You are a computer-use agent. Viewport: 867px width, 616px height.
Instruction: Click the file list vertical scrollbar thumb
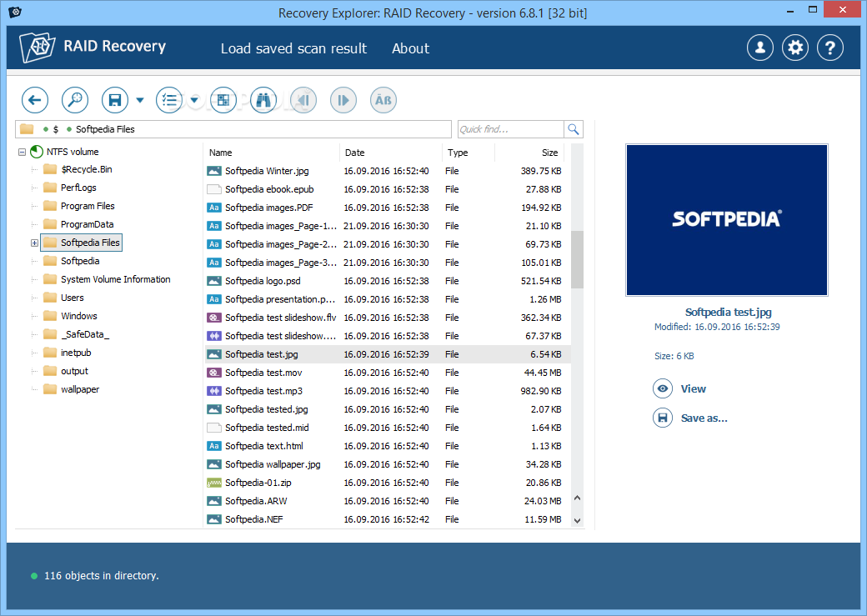pyautogui.click(x=577, y=259)
